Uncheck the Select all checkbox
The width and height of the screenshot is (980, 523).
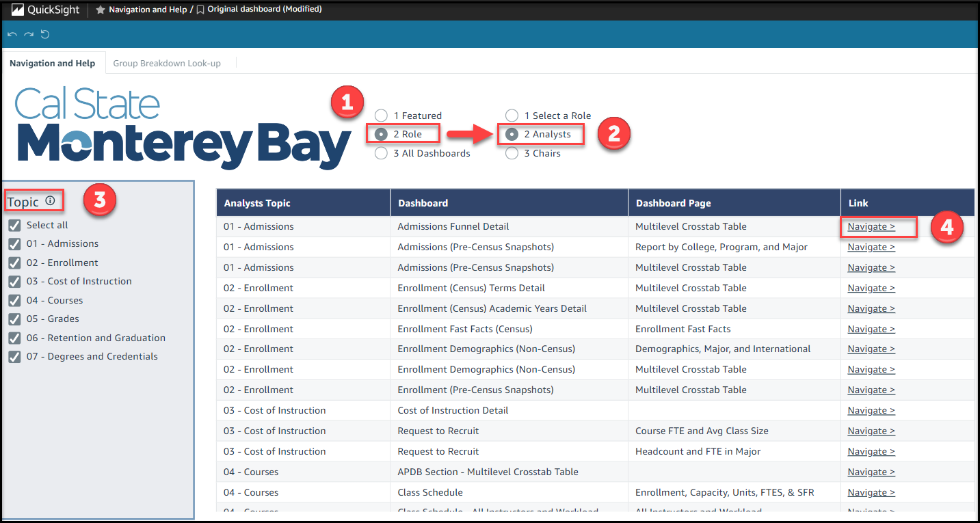coord(14,225)
